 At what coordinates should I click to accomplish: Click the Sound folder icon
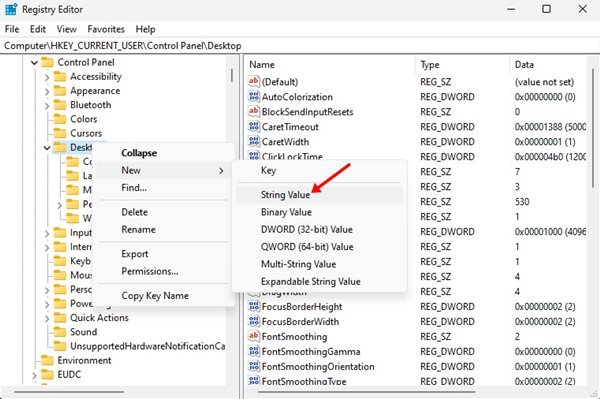tap(60, 332)
